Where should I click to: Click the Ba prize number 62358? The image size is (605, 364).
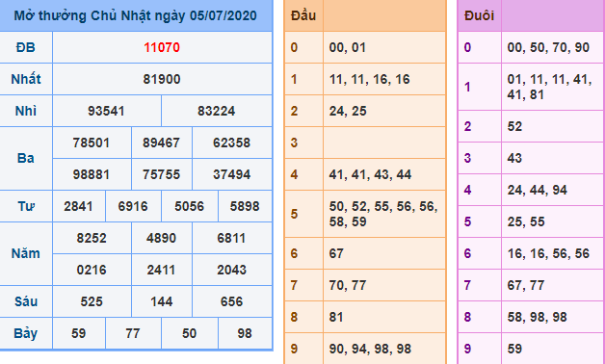point(231,143)
